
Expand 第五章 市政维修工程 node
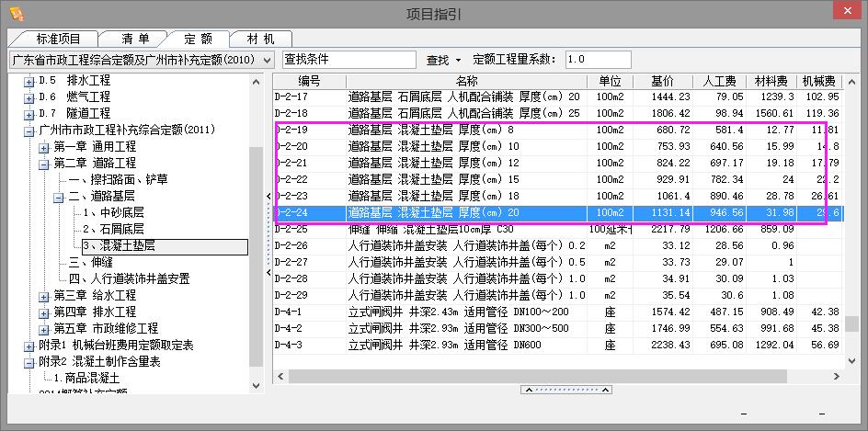(44, 330)
